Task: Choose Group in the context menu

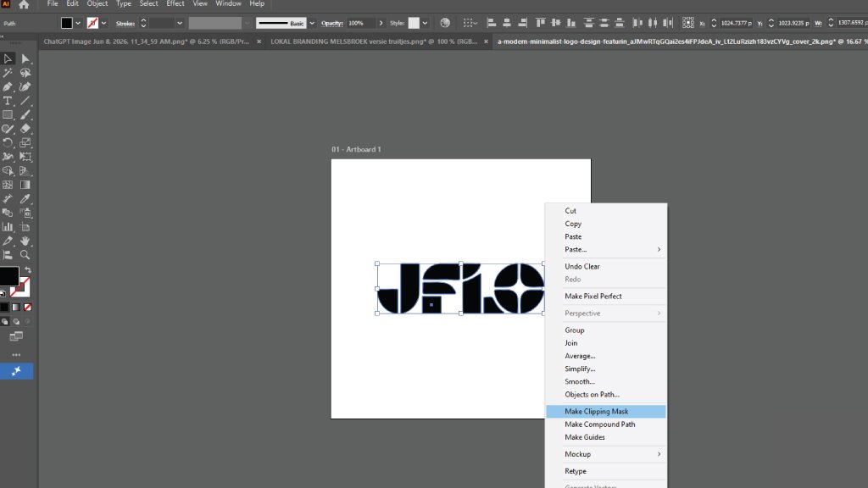Action: click(x=606, y=330)
